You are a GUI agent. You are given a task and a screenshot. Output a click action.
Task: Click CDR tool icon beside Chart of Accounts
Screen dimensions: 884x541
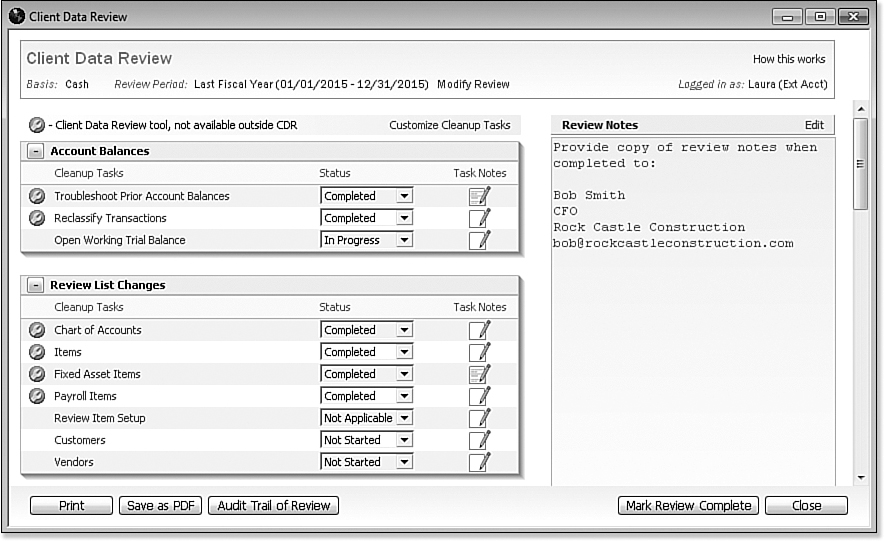(37, 330)
